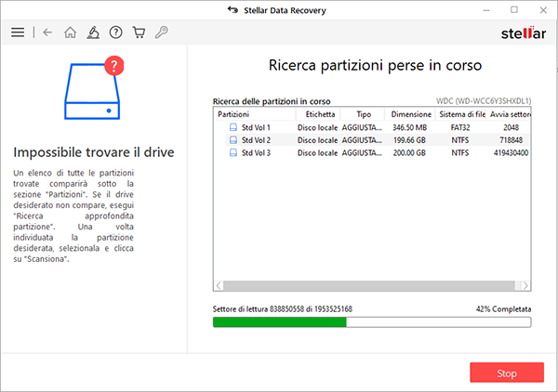Click the 42% Completata status text
The height and width of the screenshot is (392, 558).
[x=503, y=309]
